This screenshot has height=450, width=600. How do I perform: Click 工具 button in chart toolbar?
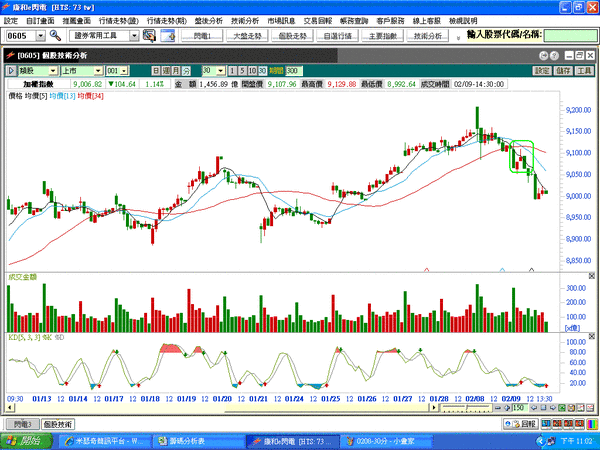584,71
